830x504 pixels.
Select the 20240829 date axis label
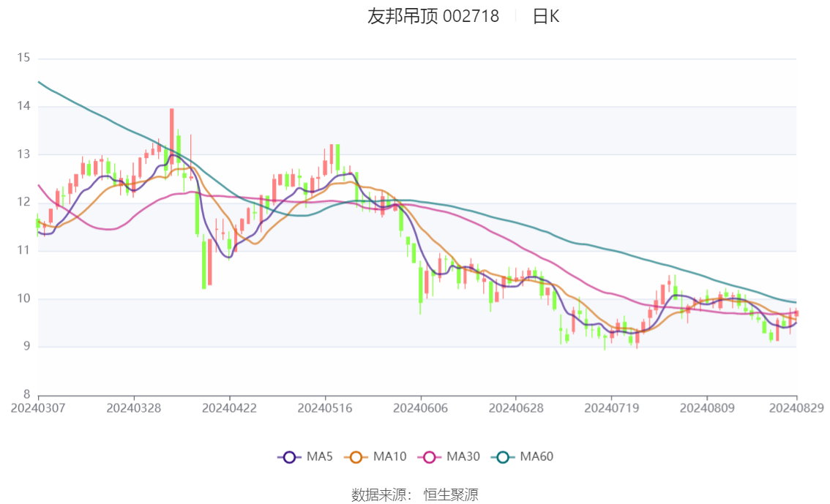click(796, 408)
